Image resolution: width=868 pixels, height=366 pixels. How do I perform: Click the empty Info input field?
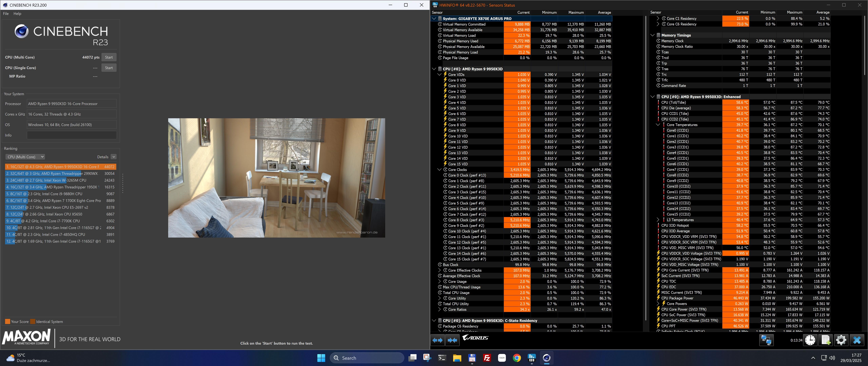point(71,135)
